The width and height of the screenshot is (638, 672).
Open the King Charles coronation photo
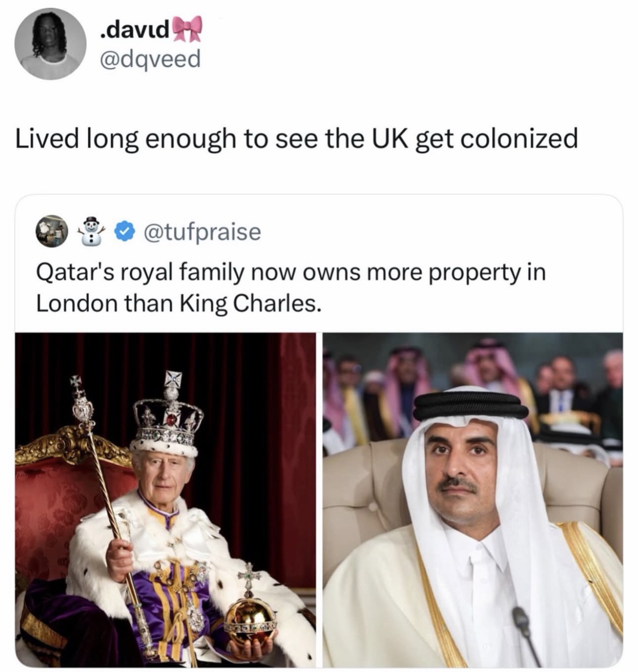(165, 500)
